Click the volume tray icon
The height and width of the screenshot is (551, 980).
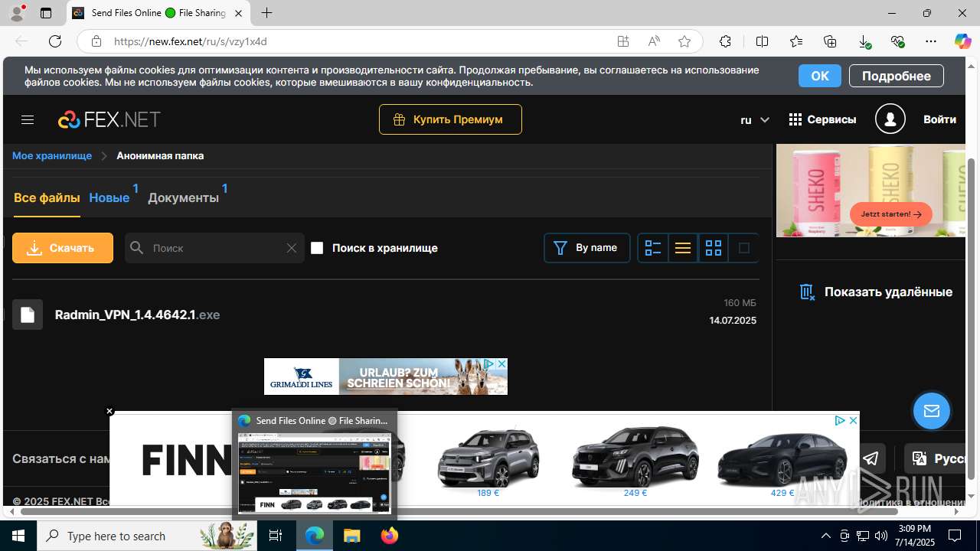(x=880, y=536)
